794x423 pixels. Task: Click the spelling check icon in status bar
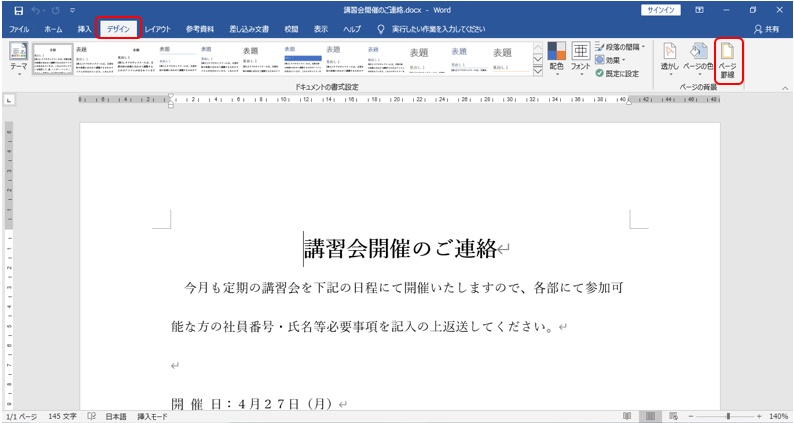coord(91,415)
